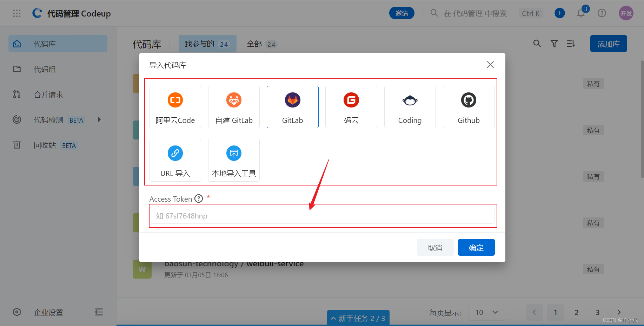
Task: Select 本地导入工具 option
Action: (x=234, y=160)
